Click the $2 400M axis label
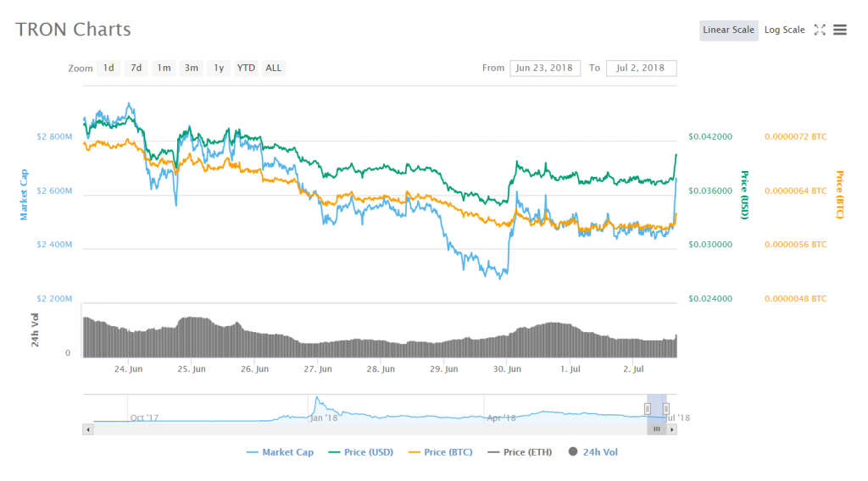Image resolution: width=868 pixels, height=481 pixels. (54, 245)
